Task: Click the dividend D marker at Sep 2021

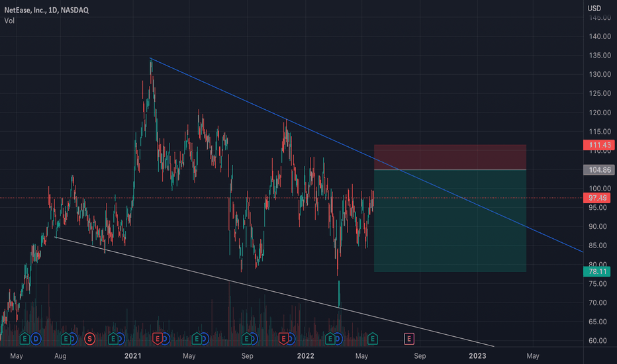Action: 254,338
